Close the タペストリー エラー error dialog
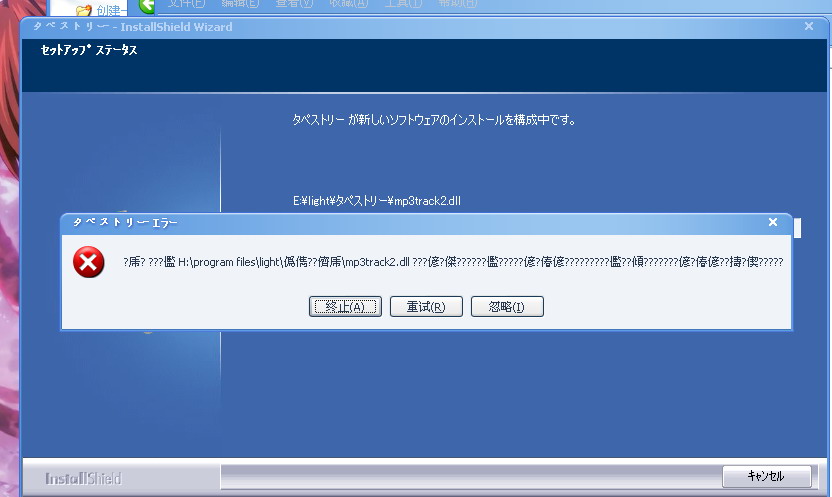The height and width of the screenshot is (497, 832). point(773,222)
